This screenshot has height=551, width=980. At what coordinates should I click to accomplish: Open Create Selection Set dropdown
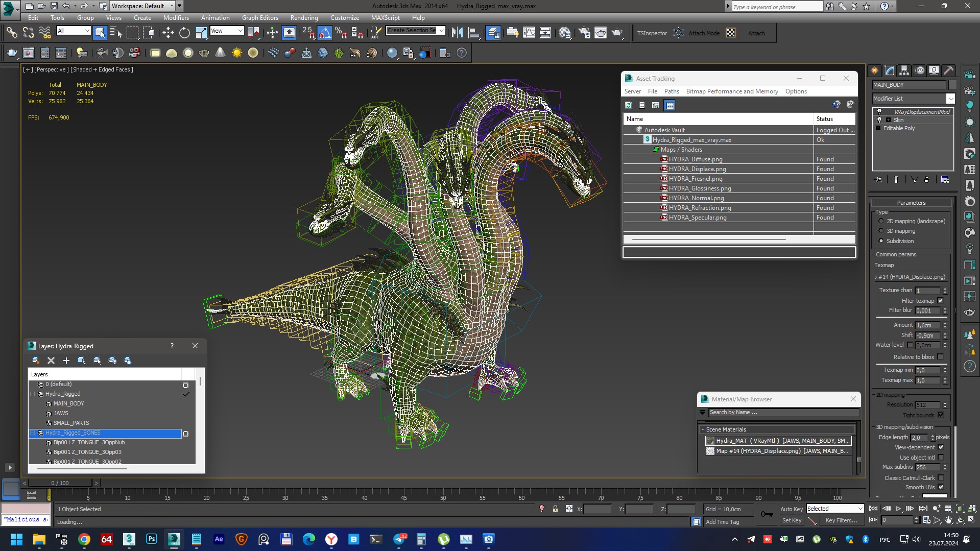coord(441,30)
